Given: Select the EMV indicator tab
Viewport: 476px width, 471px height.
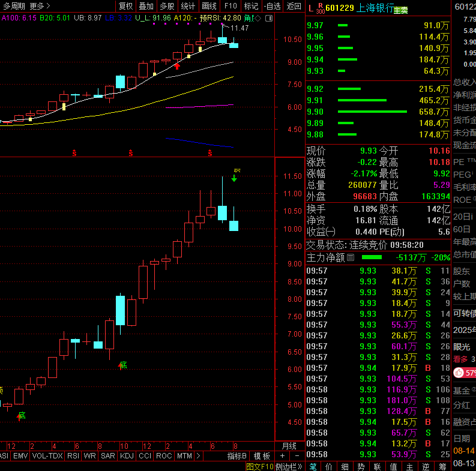Looking at the screenshot, I should pos(20,456).
